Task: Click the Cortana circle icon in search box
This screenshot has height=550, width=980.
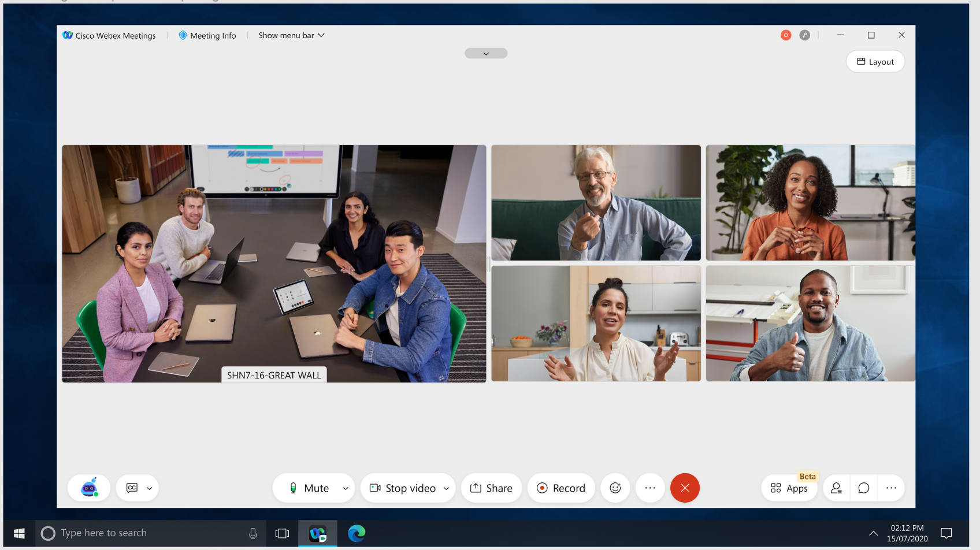Action: tap(49, 533)
